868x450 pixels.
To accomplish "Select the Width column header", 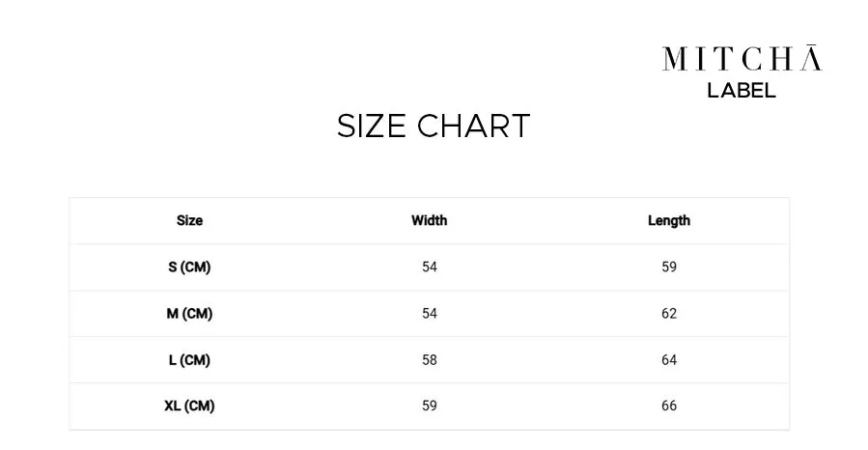I will (429, 220).
